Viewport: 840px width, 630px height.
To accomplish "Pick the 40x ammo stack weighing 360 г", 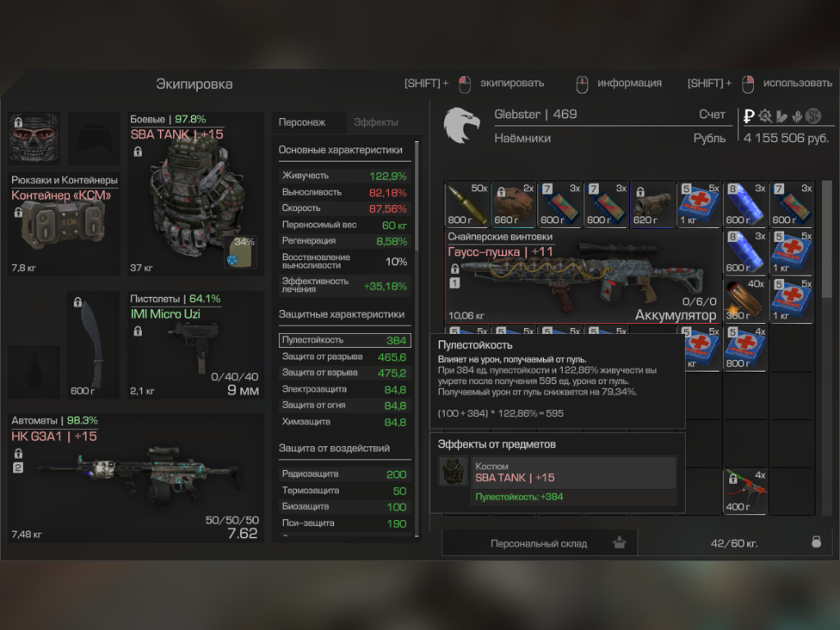I will click(745, 300).
